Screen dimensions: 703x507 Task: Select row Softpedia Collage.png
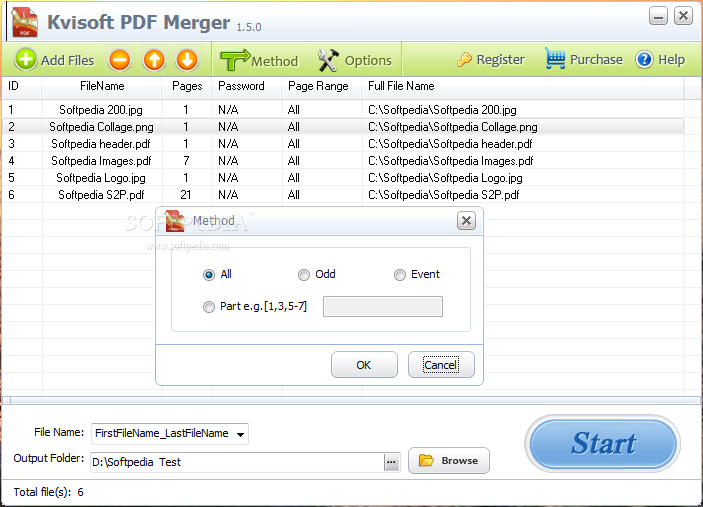click(x=343, y=127)
